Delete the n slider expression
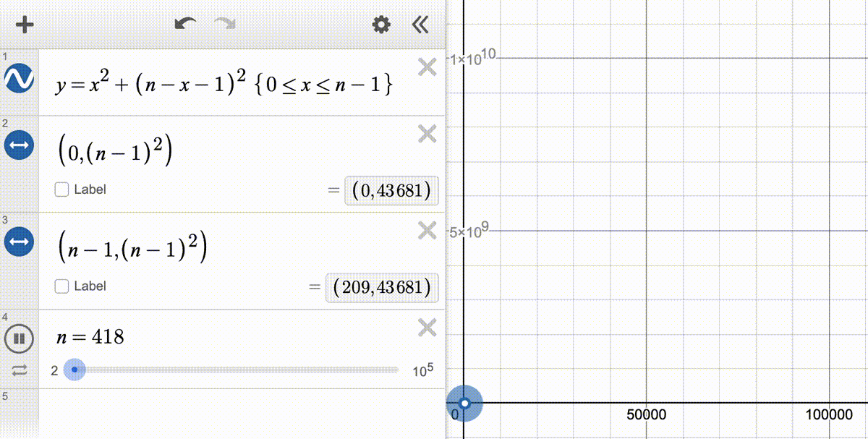The height and width of the screenshot is (439, 868). coord(427,328)
